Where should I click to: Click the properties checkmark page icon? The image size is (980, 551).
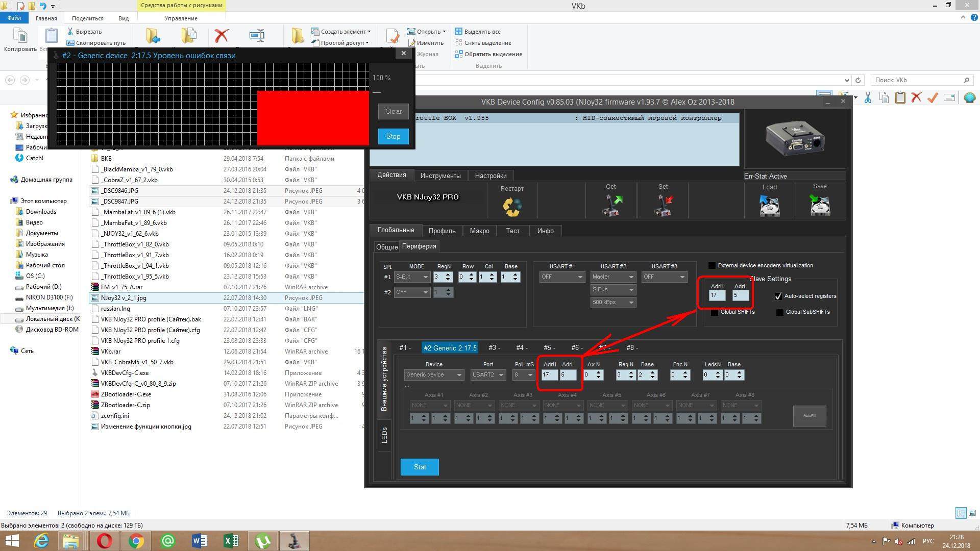tap(392, 36)
